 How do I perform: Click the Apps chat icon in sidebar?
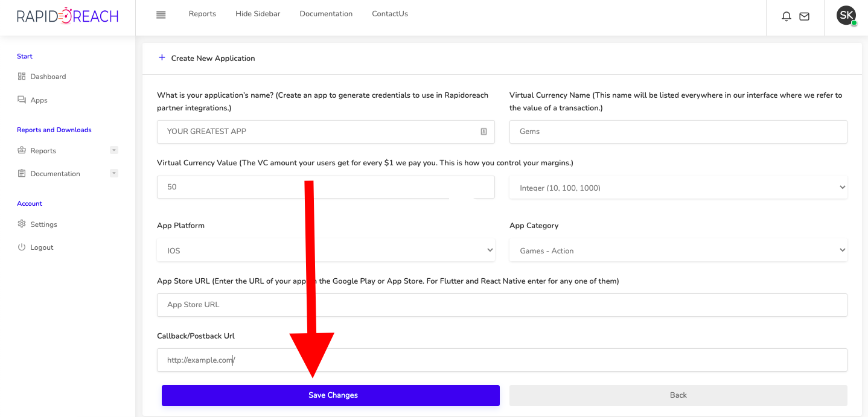(22, 100)
